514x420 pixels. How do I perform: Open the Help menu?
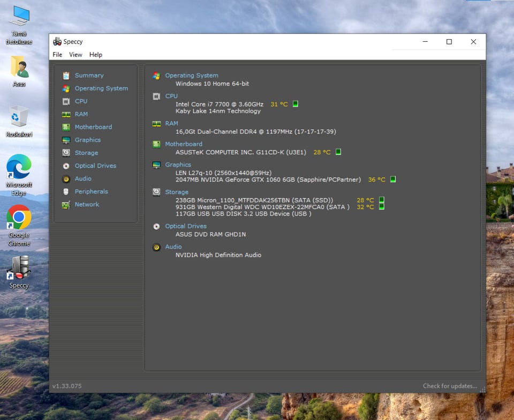(x=96, y=55)
